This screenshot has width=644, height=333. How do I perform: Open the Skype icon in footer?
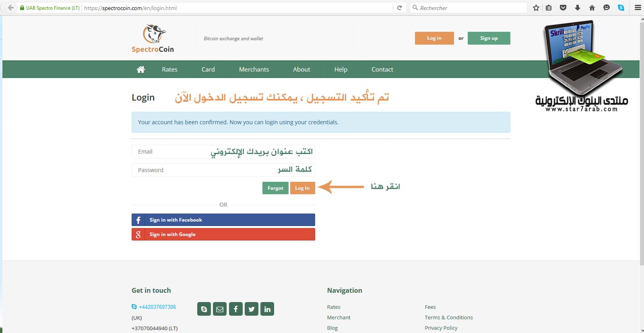coord(204,309)
